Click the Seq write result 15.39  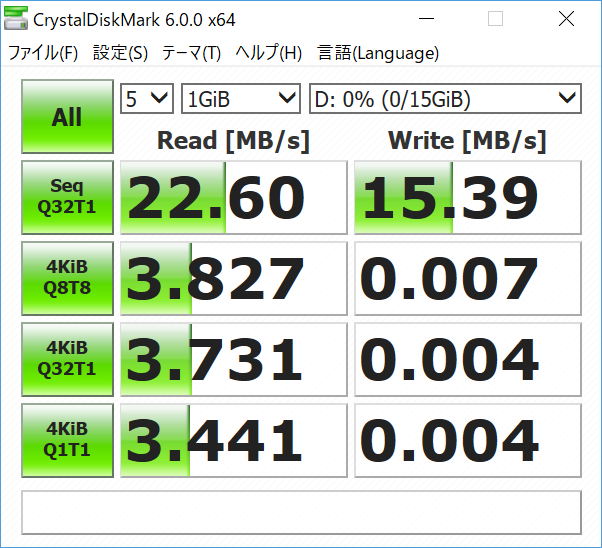tap(467, 197)
